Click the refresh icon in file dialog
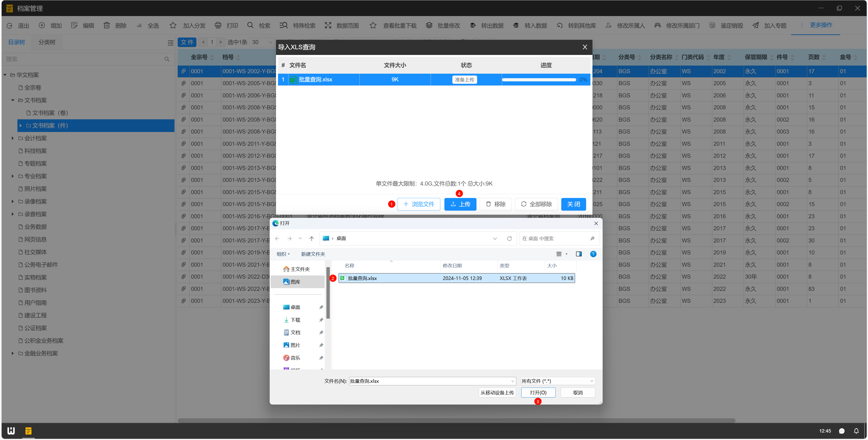This screenshot has width=868, height=440. coord(509,238)
